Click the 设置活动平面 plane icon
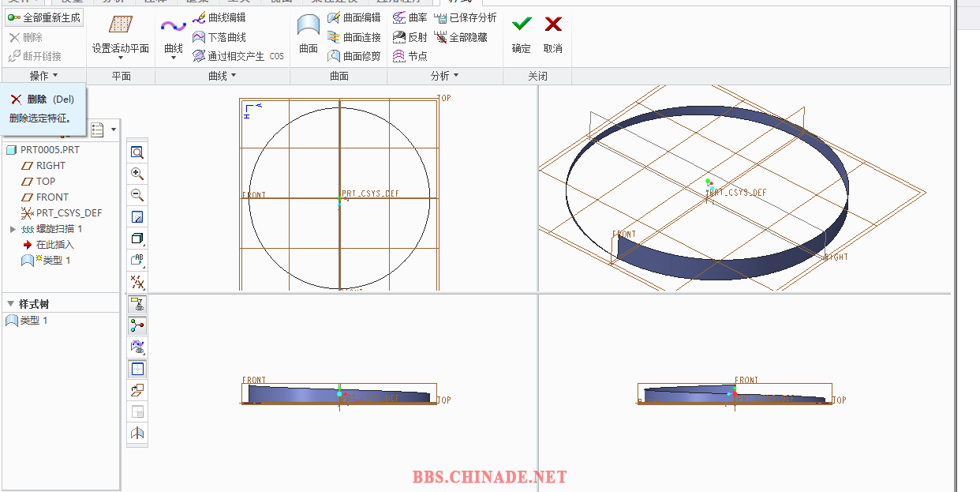 coord(121,25)
